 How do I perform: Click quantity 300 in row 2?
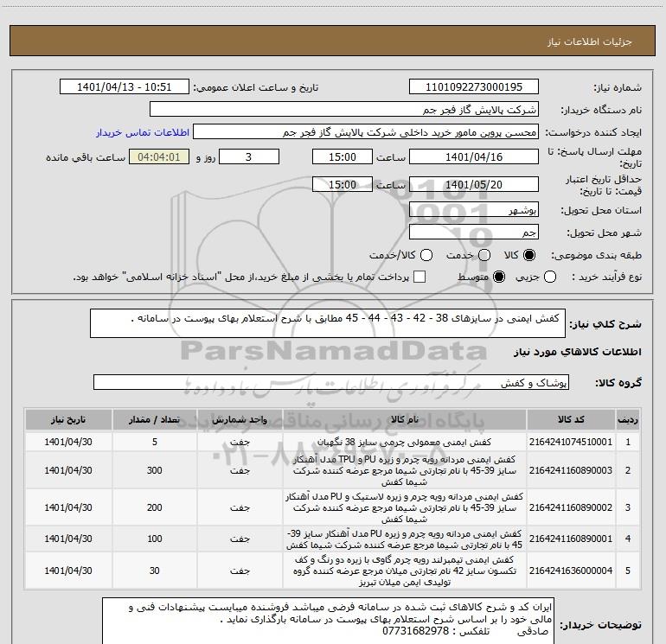(x=155, y=470)
